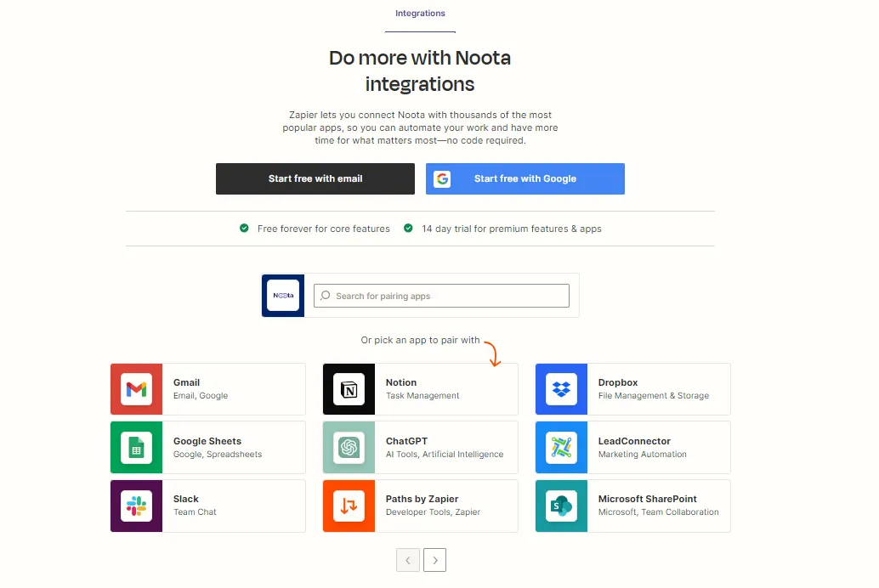Click the Noota logo thumbnail
Screen dimensions: 879x588
(x=283, y=296)
